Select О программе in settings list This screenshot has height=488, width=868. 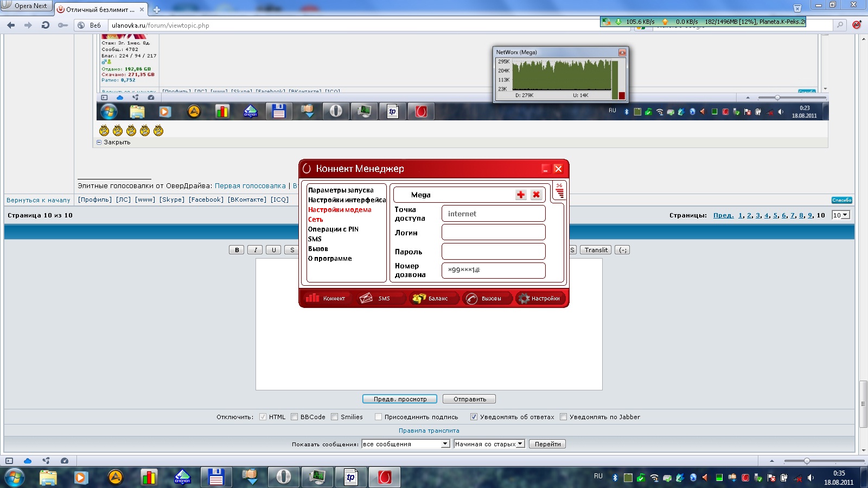pyautogui.click(x=330, y=259)
